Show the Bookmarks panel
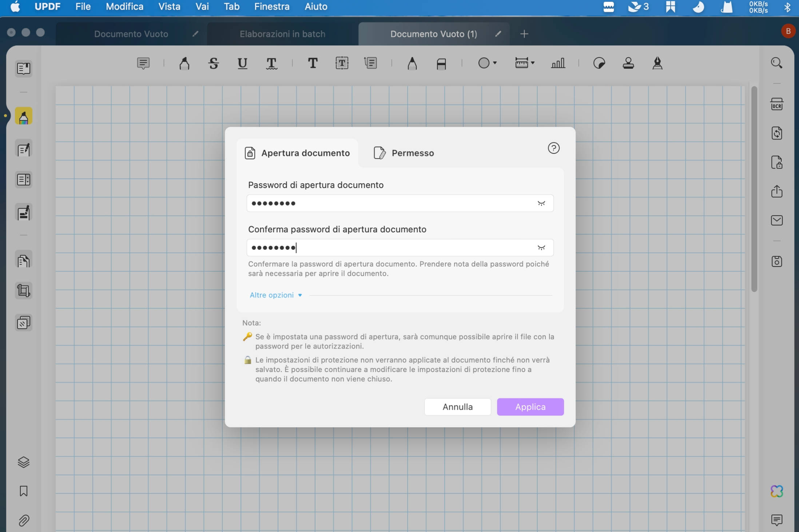The width and height of the screenshot is (799, 532). [x=24, y=491]
